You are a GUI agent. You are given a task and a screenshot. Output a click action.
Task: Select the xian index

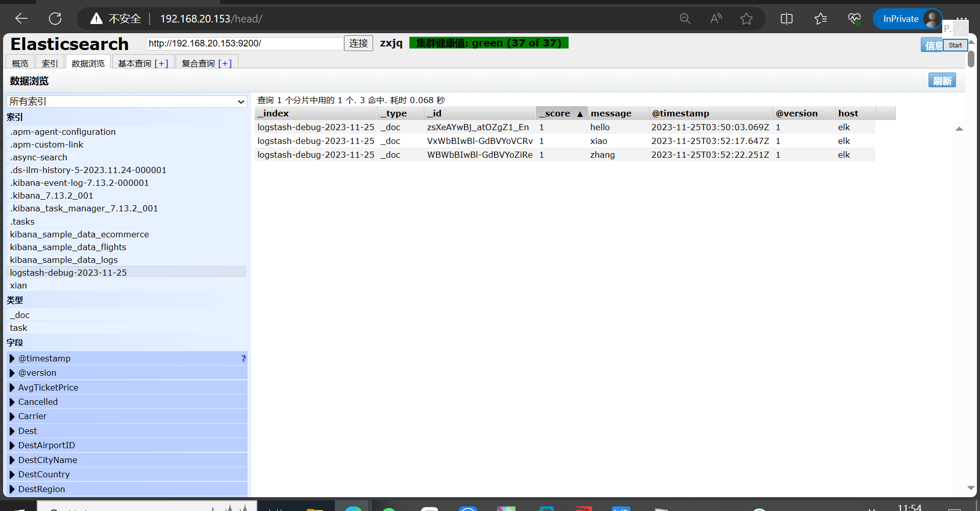pos(127,285)
